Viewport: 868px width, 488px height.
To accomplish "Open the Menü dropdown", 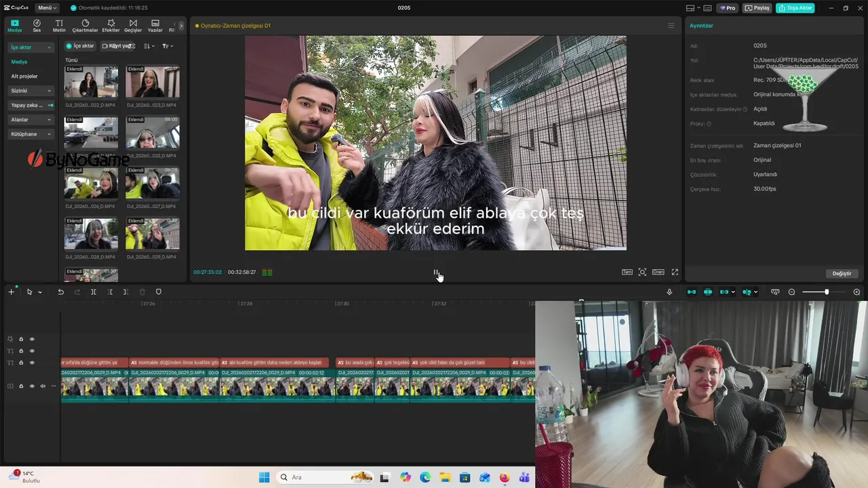I will [x=47, y=8].
